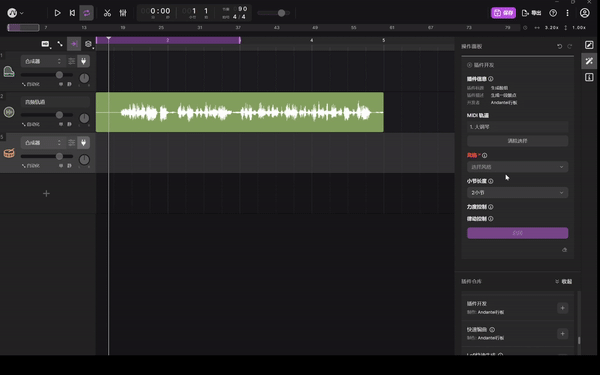This screenshot has width=600, height=375.
Task: Click the MIDI track field '1. 大钢琴'
Action: (517, 127)
